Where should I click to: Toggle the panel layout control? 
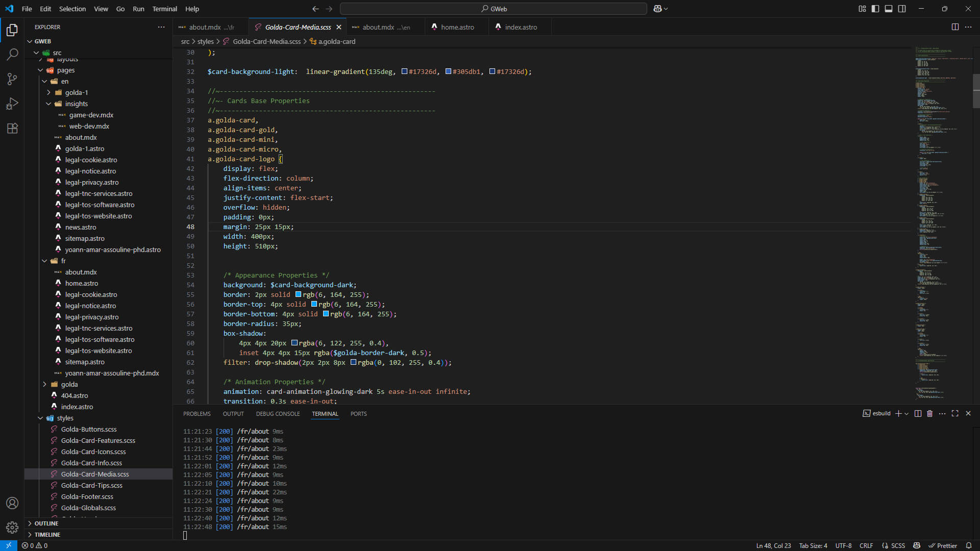[x=888, y=9]
